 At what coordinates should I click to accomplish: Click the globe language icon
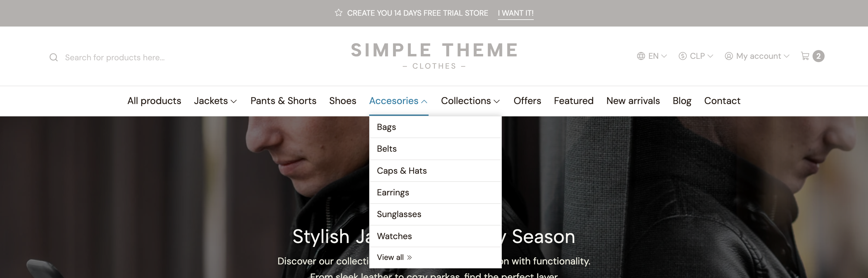[x=641, y=56]
